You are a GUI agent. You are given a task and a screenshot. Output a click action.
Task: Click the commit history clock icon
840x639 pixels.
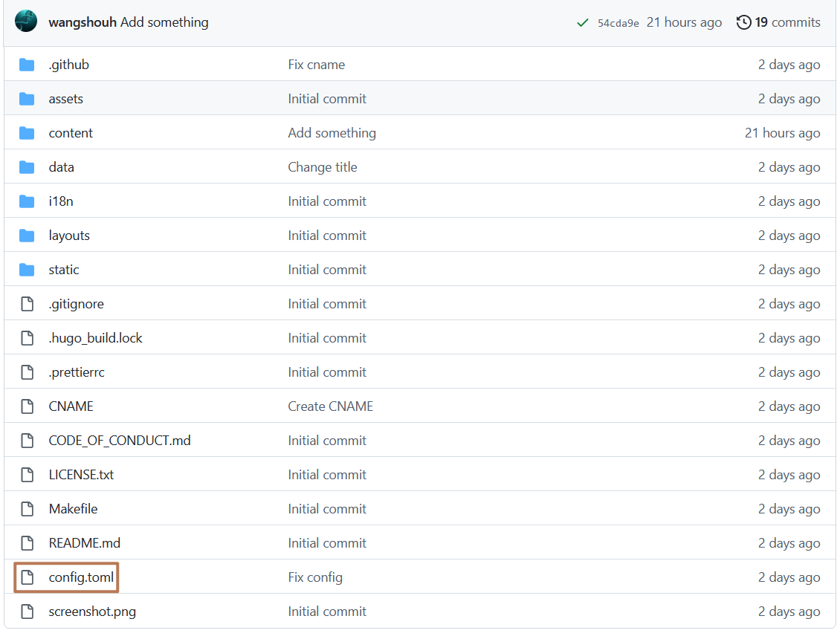(x=743, y=22)
